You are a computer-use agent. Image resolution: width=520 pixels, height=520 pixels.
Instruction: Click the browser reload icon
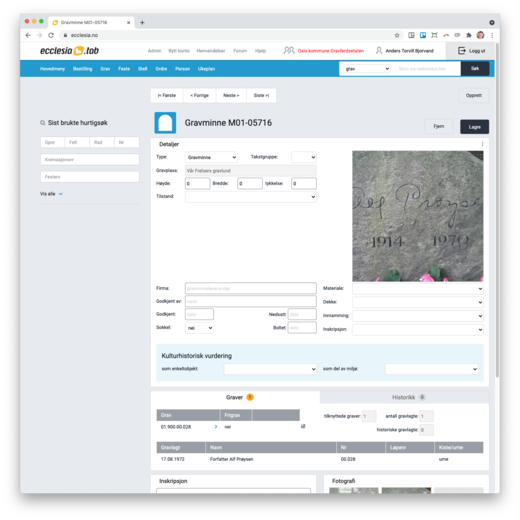pyautogui.click(x=51, y=35)
